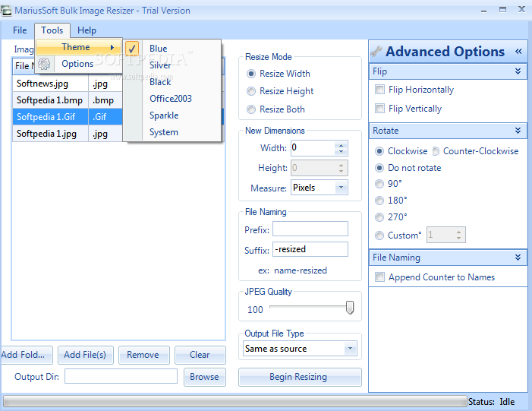Select the Blue theme
The width and height of the screenshot is (532, 411).
coord(158,49)
